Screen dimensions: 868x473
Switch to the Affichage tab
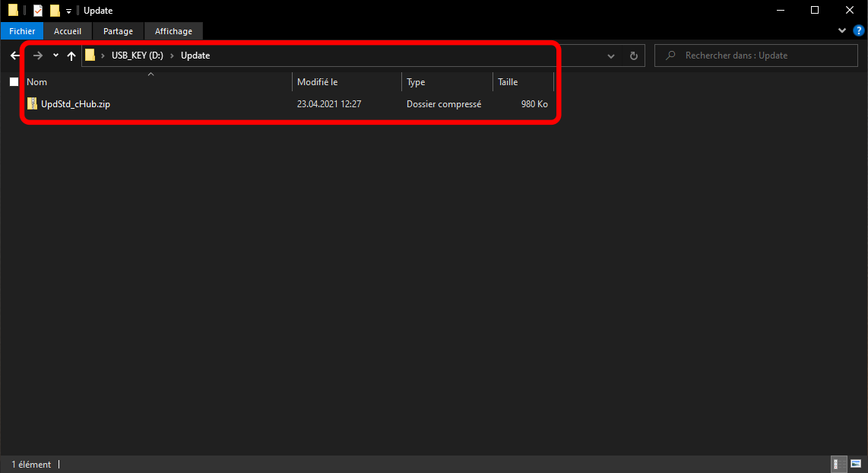[173, 31]
